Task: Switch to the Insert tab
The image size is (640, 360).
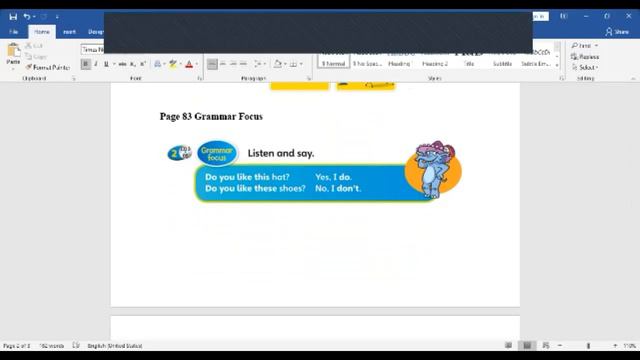Action: [x=69, y=32]
